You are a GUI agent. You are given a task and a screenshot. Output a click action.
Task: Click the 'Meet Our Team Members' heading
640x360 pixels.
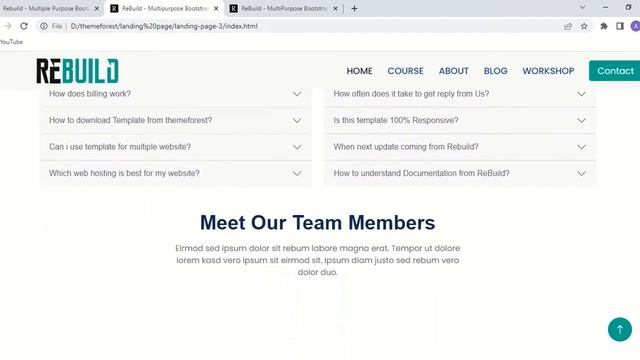318,223
